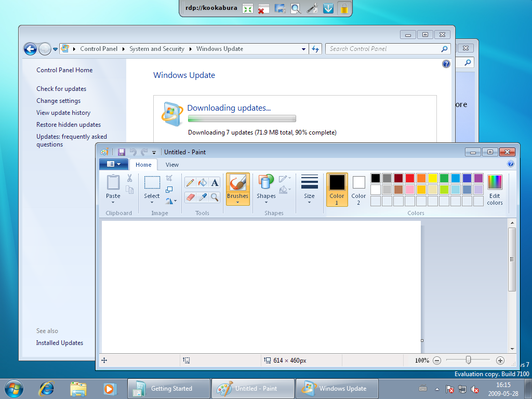Click the Redo arrow in Paint's title bar

tap(144, 152)
